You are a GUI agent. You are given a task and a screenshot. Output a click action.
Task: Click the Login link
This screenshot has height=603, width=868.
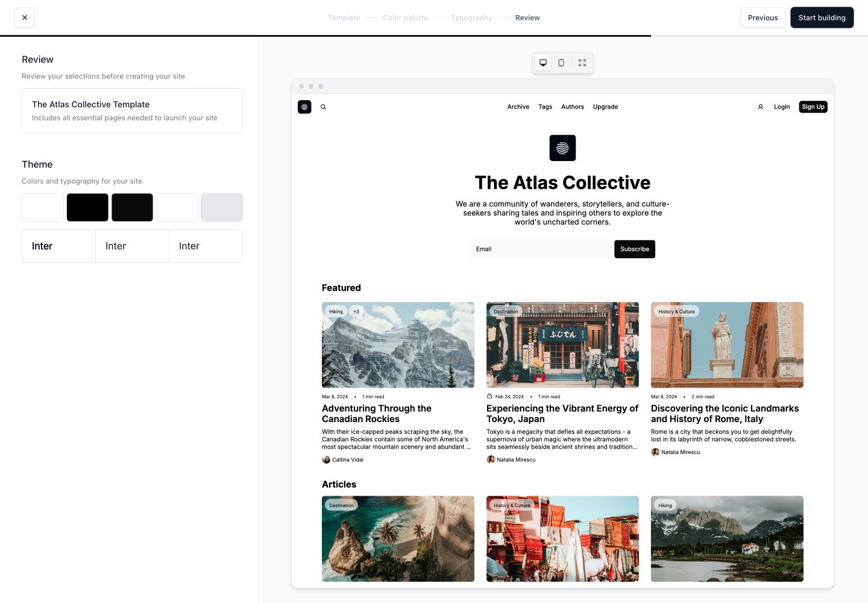(782, 107)
